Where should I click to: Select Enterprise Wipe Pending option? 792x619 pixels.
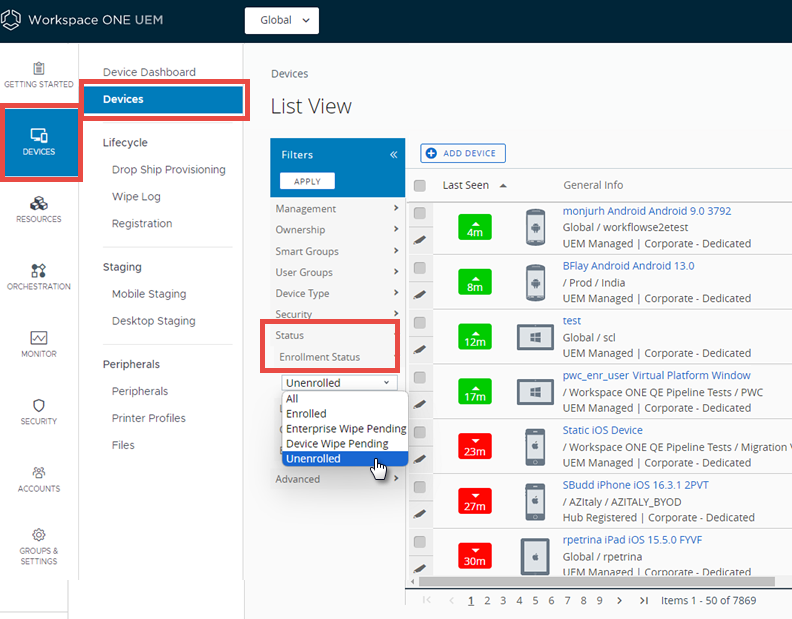pyautogui.click(x=344, y=428)
